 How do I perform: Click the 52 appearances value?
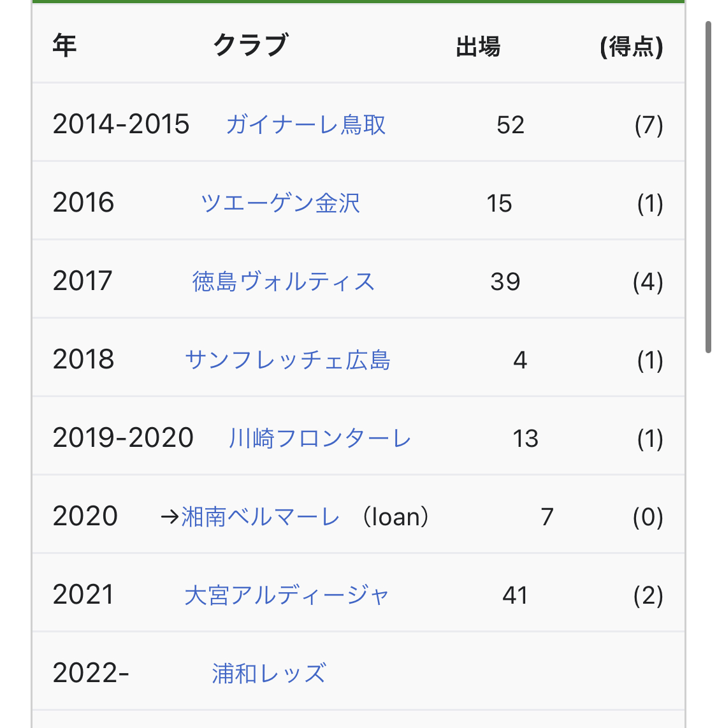click(511, 125)
